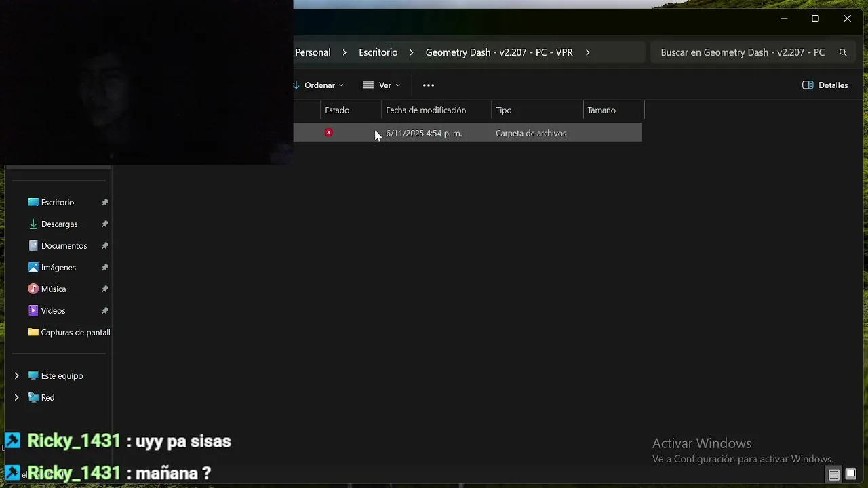Open the Ver view dropdown
868x488 pixels.
pos(382,85)
